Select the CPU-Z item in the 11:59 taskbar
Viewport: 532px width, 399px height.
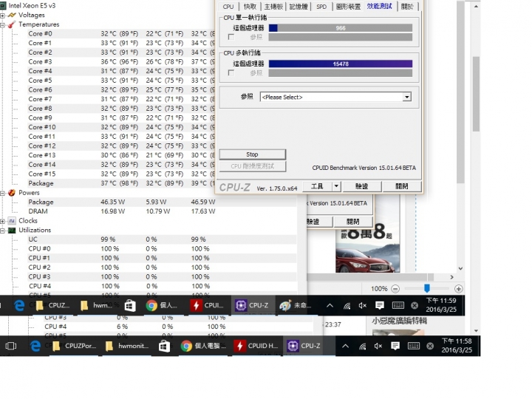point(252,305)
